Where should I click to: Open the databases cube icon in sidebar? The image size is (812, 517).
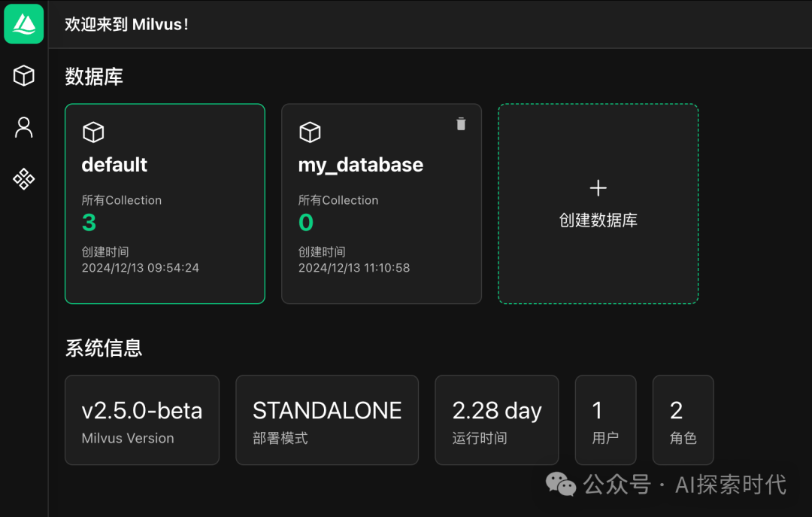coord(24,76)
